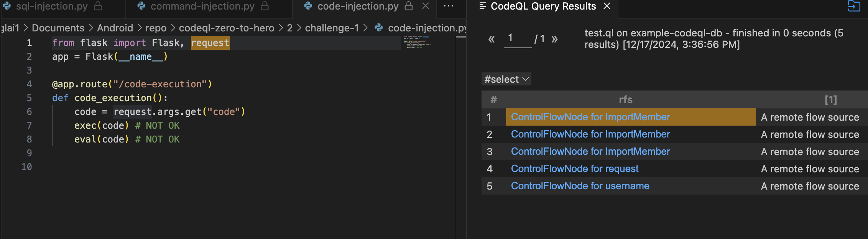The height and width of the screenshot is (239, 868).
Task: Open ControlFlowNode for username result link
Action: pyautogui.click(x=580, y=186)
